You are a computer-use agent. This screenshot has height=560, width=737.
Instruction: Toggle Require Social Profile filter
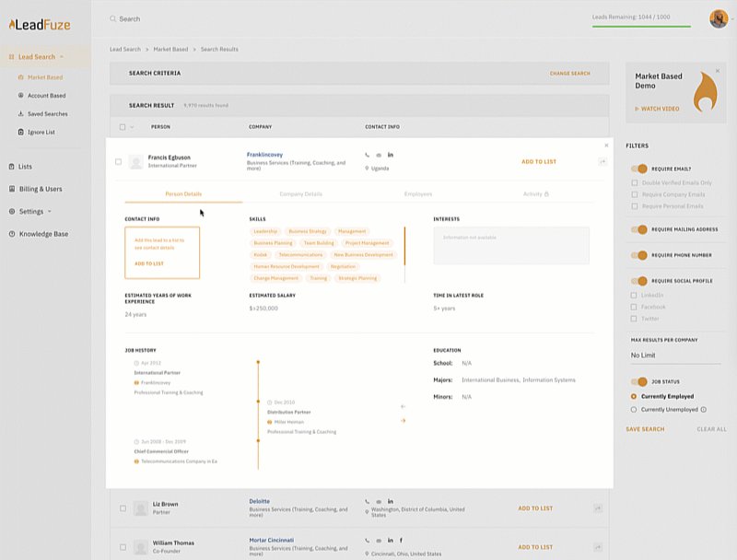click(639, 281)
